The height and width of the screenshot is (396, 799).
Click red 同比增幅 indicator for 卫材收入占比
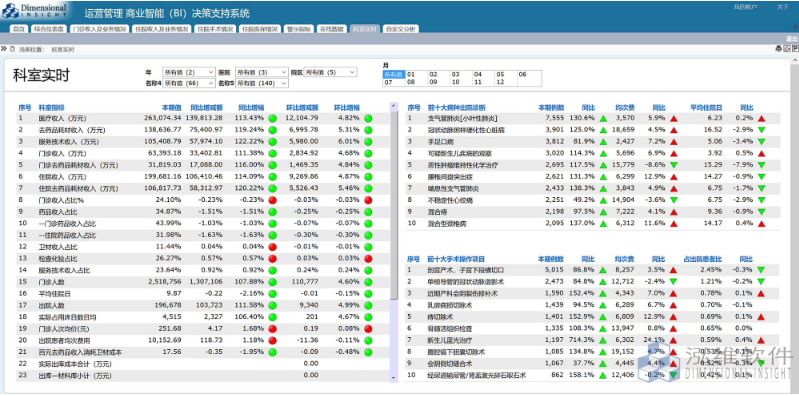click(x=273, y=247)
